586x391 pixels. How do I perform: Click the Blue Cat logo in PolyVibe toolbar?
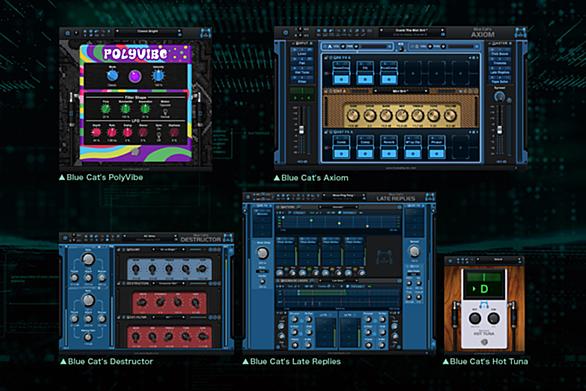pos(205,33)
